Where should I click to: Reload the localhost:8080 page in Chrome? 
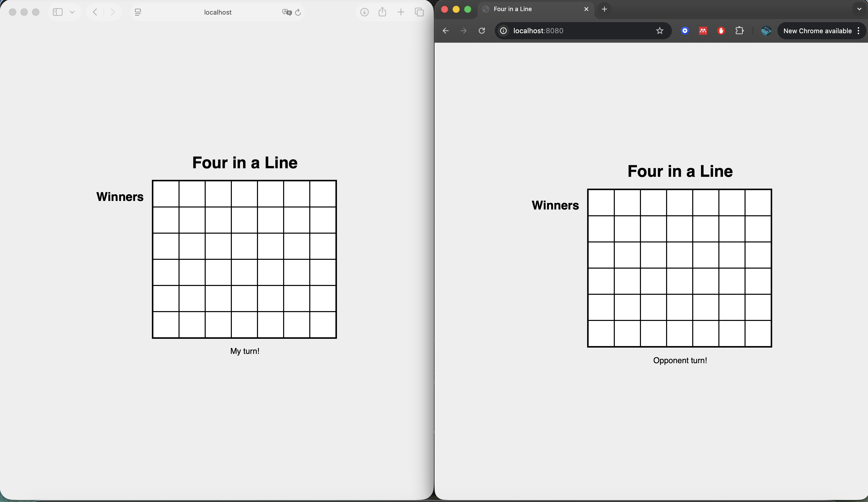482,31
